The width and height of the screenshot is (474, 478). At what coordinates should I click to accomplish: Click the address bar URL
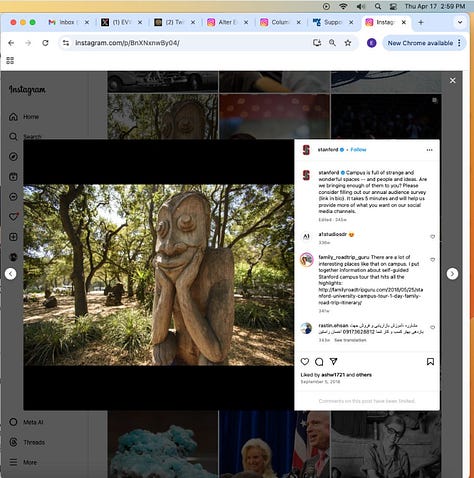click(127, 43)
